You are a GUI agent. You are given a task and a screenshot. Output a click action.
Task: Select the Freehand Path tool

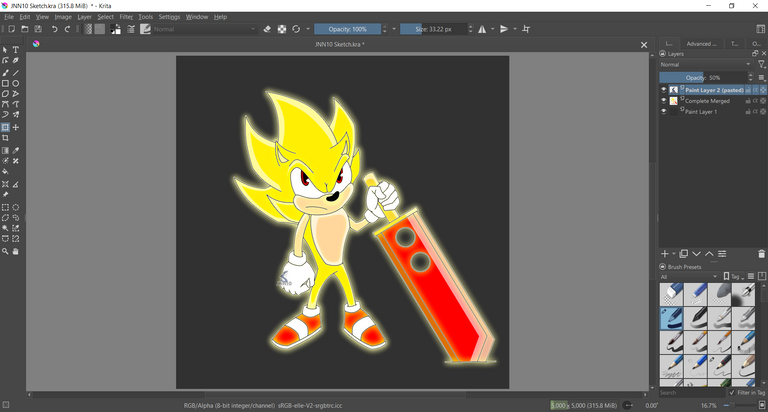pyautogui.click(x=16, y=104)
